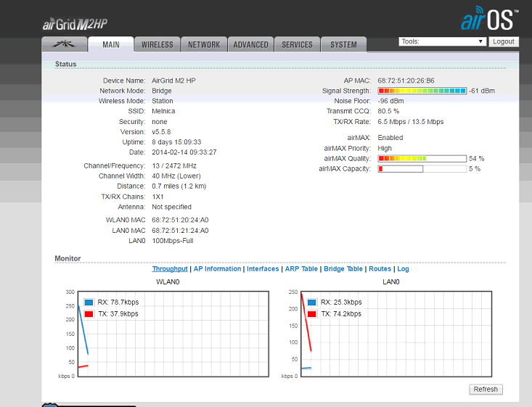Click the Antenna value Not specified

(172, 207)
